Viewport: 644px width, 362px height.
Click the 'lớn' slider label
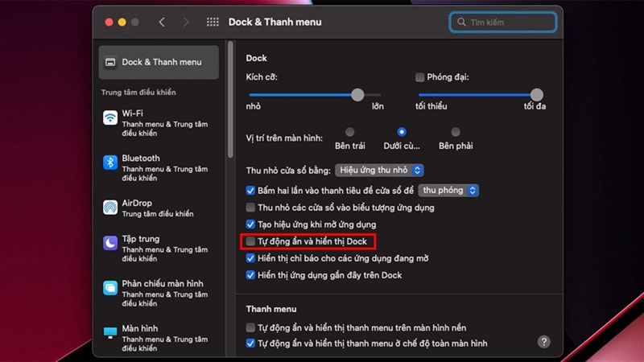click(378, 106)
